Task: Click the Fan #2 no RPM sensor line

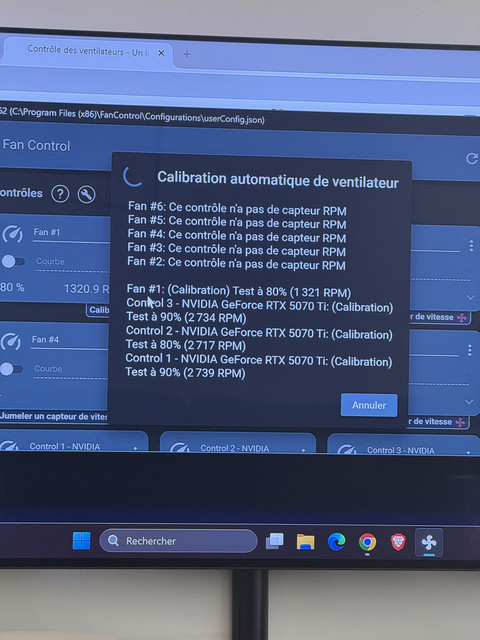Action: point(236,263)
